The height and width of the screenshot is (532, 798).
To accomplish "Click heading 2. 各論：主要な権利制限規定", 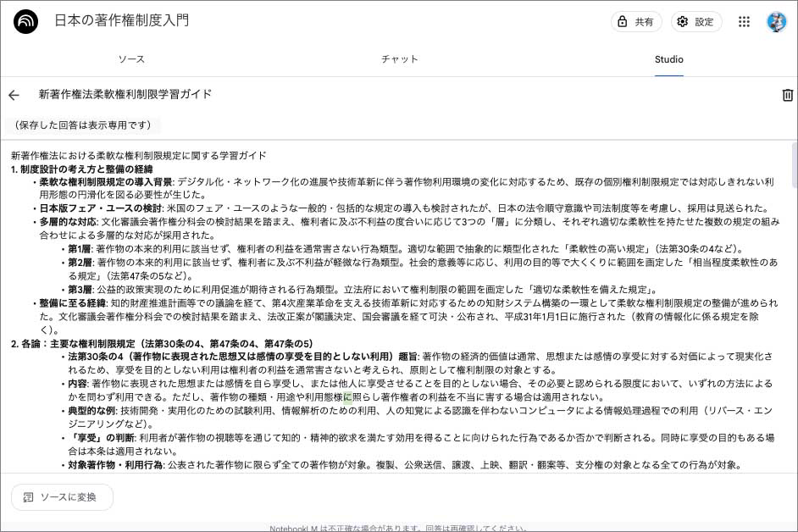I will tap(161, 344).
